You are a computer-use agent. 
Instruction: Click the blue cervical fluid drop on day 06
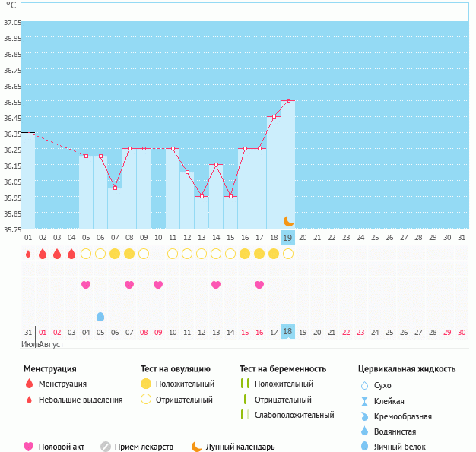(x=100, y=316)
